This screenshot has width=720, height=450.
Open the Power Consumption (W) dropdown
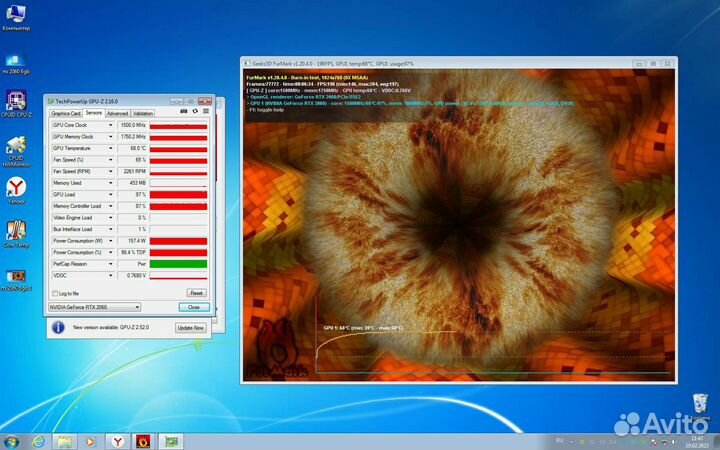point(110,241)
